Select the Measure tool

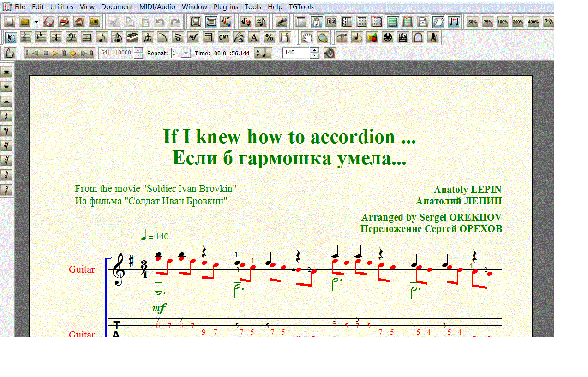click(x=86, y=37)
